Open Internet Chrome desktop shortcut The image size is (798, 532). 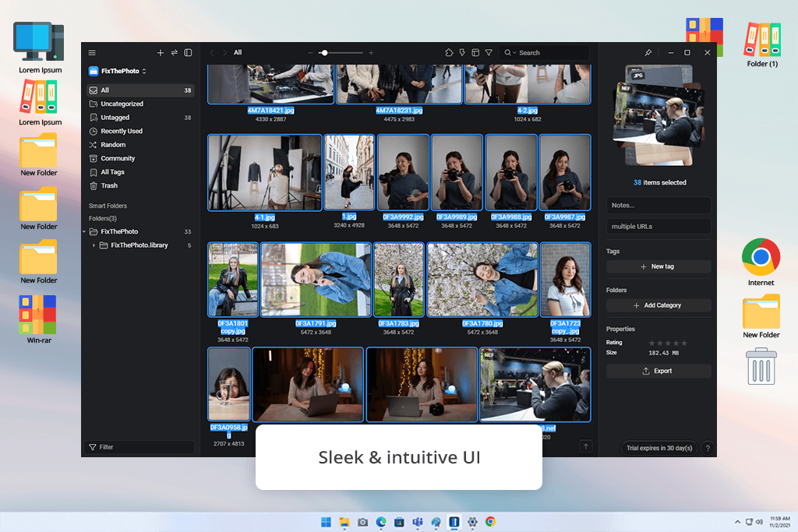[x=761, y=262]
